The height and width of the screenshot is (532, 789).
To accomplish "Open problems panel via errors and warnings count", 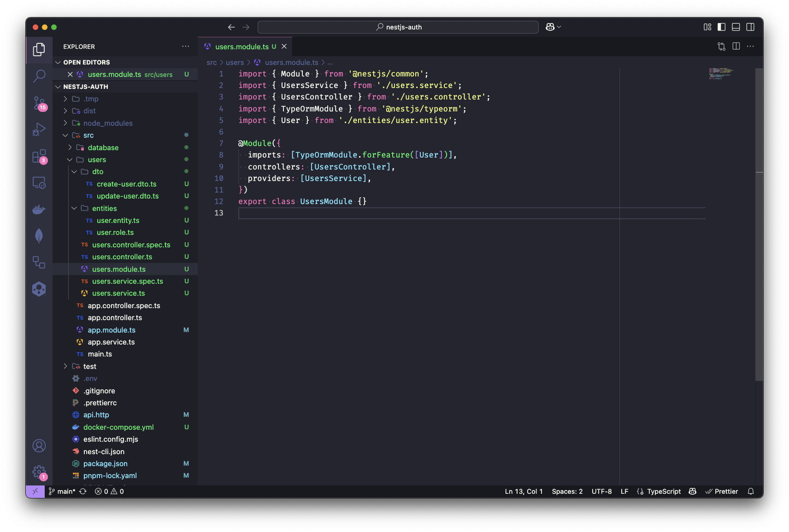I will (x=109, y=491).
